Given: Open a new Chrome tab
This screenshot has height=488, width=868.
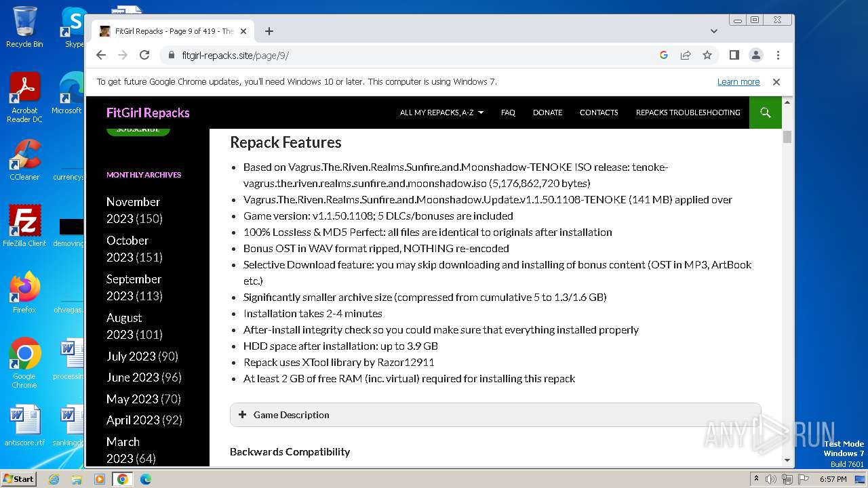Looking at the screenshot, I should pos(269,31).
